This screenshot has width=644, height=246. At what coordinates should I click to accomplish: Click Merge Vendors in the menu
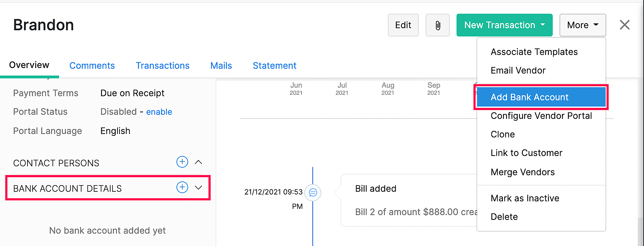[522, 172]
